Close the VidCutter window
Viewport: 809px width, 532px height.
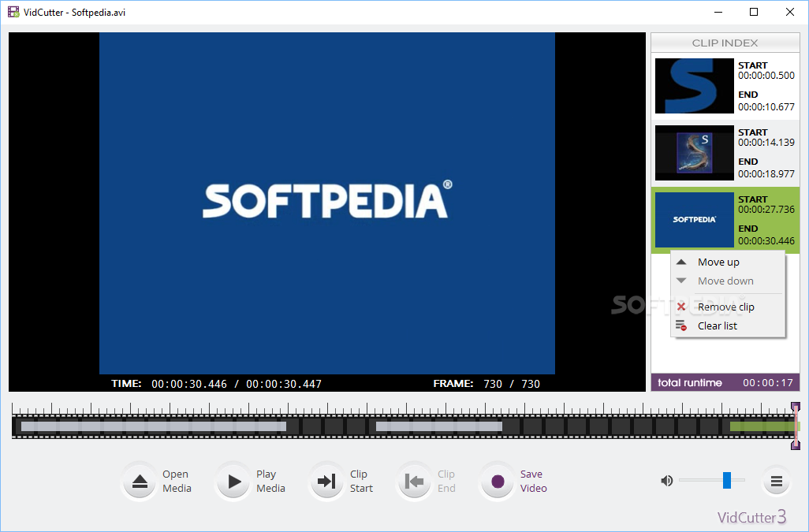pos(790,12)
